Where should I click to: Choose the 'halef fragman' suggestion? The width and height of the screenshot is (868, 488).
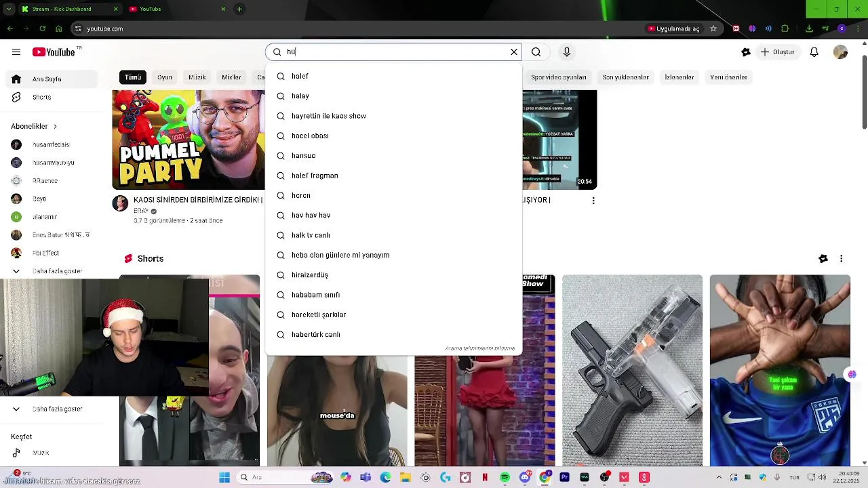(x=394, y=176)
